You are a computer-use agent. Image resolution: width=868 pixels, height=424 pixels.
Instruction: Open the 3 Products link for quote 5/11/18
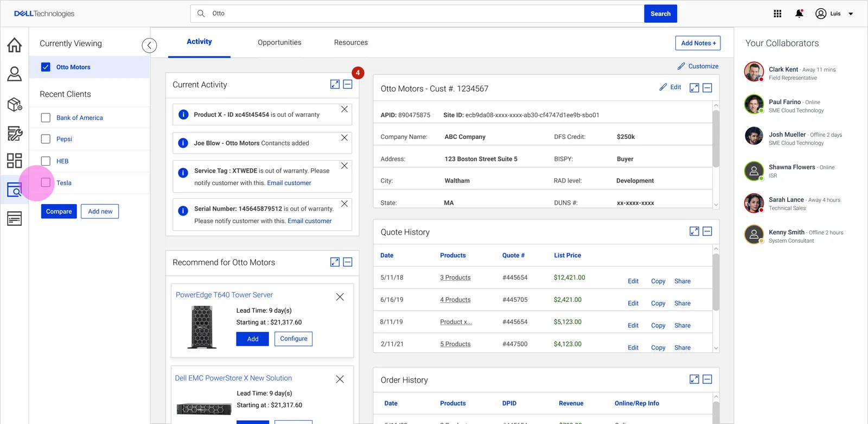455,277
